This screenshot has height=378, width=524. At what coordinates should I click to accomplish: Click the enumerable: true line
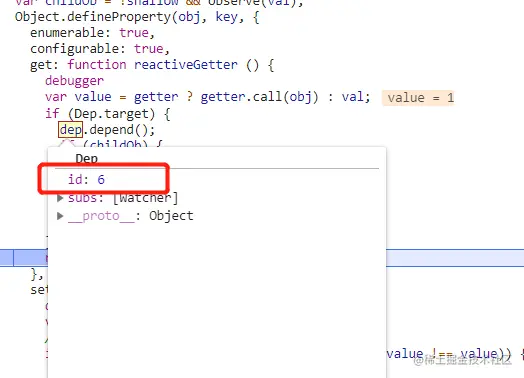[92, 33]
